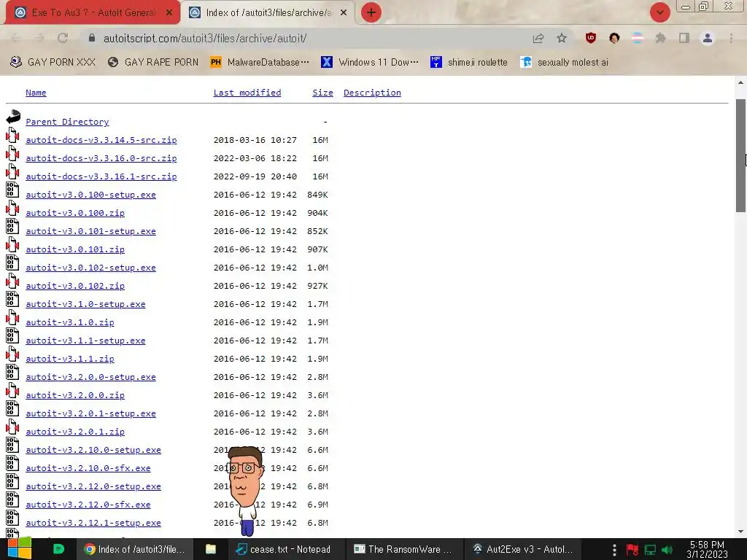This screenshot has height=560, width=747.
Task: Switch to the 'Exe To Au3 ?' tab
Action: coord(93,13)
